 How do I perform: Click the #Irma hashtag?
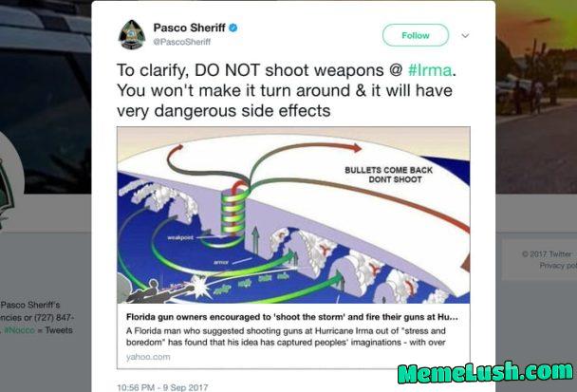click(430, 70)
